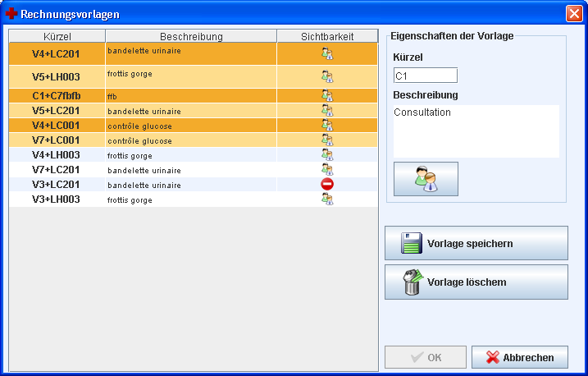Click the visibility icon for V4+LH003 row
The height and width of the screenshot is (376, 588).
click(327, 154)
